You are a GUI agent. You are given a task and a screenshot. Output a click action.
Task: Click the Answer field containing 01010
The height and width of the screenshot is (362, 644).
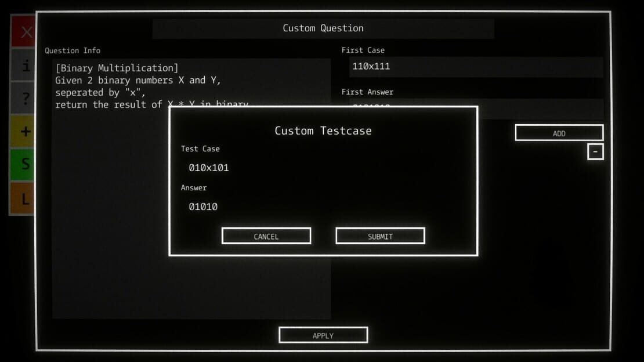click(323, 207)
